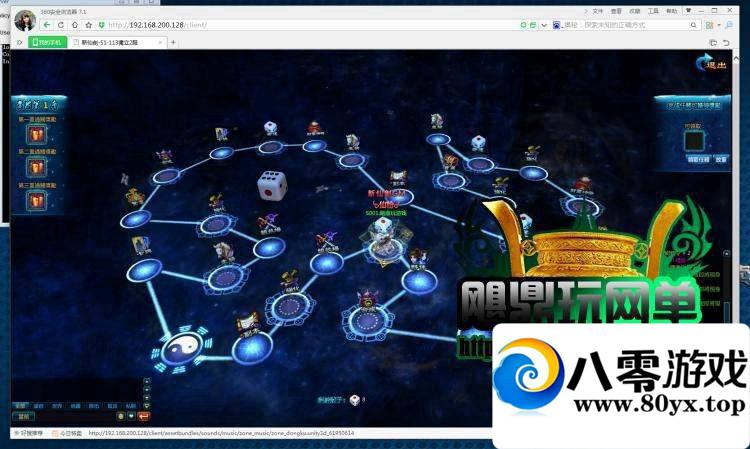Viewport: 750px width, 449px height.
Task: Select the first highlighted chat channel tab
Action: [x=20, y=405]
